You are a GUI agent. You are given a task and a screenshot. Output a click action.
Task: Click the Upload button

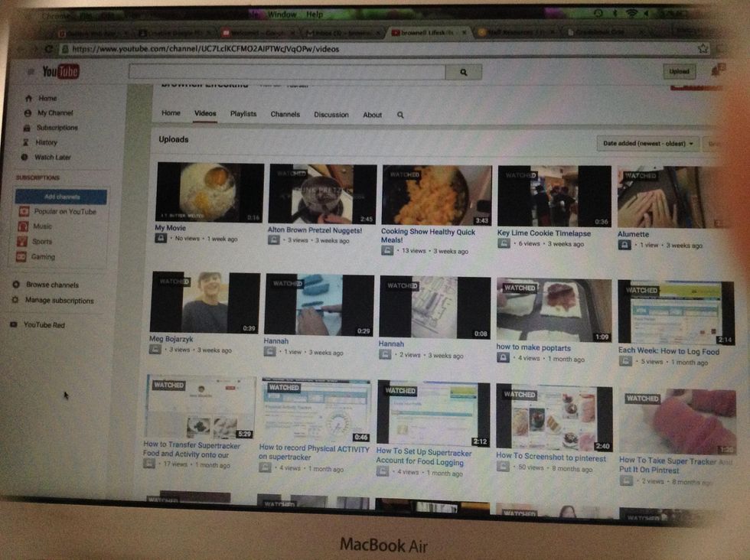coord(679,71)
